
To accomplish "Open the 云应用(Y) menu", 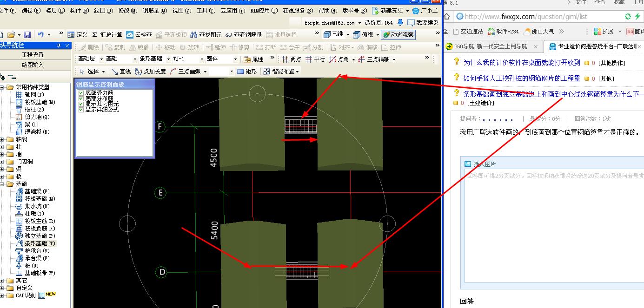I will click(232, 10).
